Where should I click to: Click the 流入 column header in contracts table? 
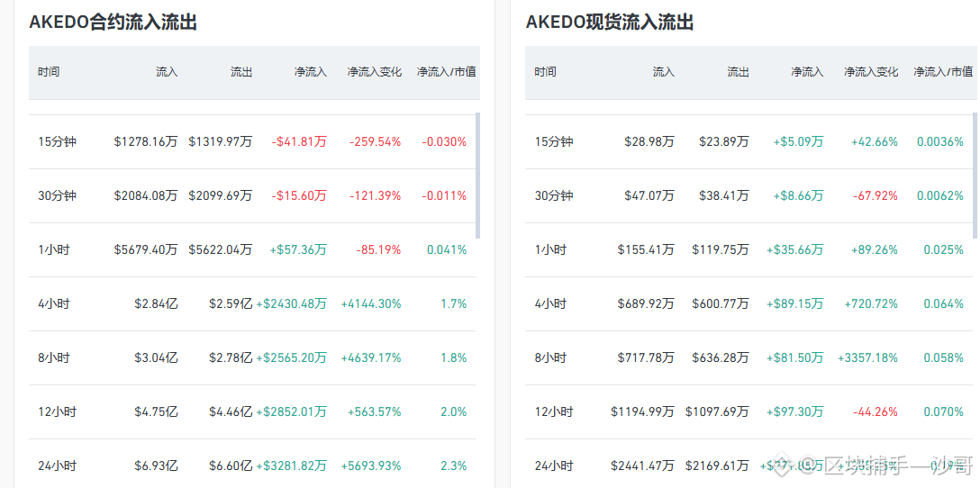(167, 72)
